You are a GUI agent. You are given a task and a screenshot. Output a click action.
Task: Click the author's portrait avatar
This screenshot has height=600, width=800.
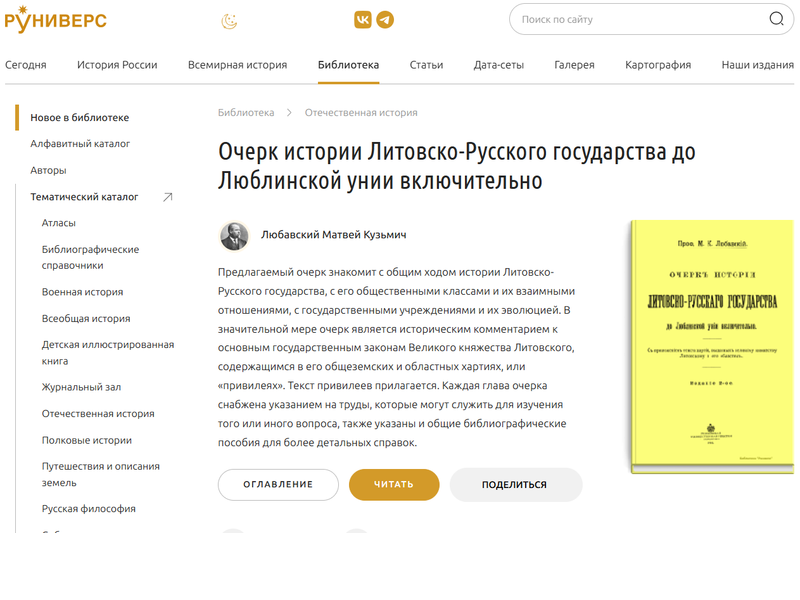tap(234, 236)
